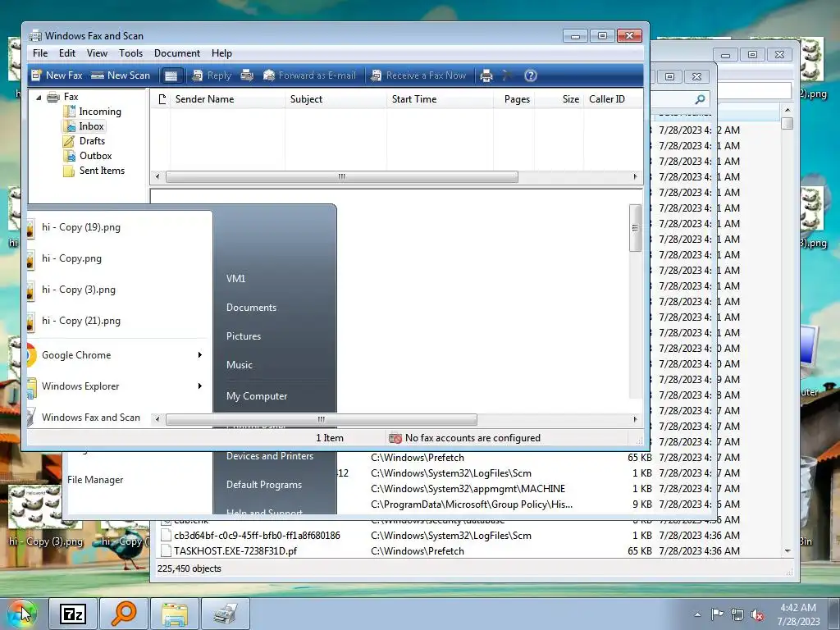Open Windows Explorer taskbar icon
This screenshot has width=840, height=630.
pos(175,614)
